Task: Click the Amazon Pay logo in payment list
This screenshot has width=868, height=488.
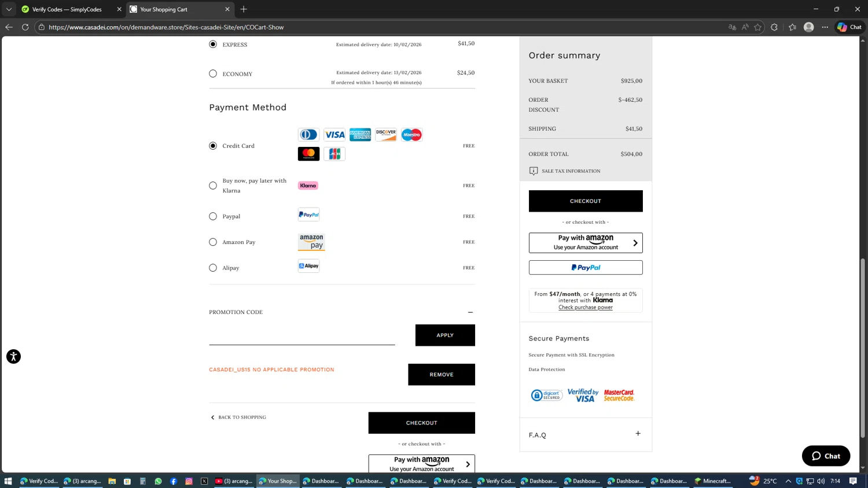Action: (311, 242)
